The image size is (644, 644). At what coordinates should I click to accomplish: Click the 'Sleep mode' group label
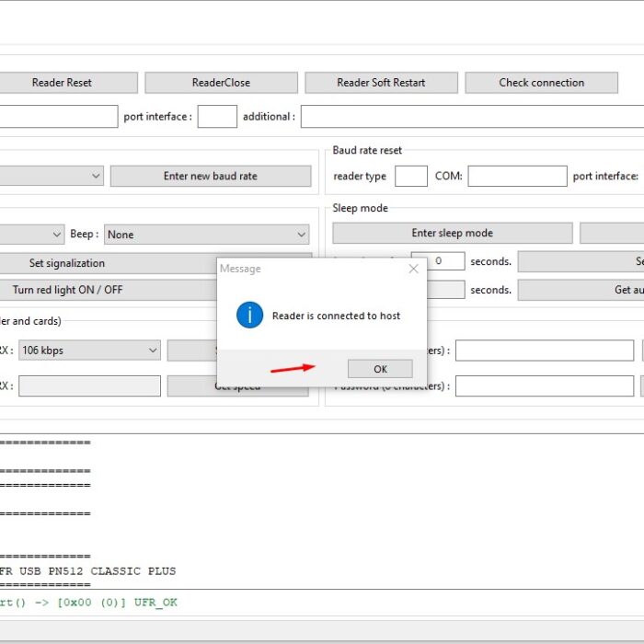361,208
